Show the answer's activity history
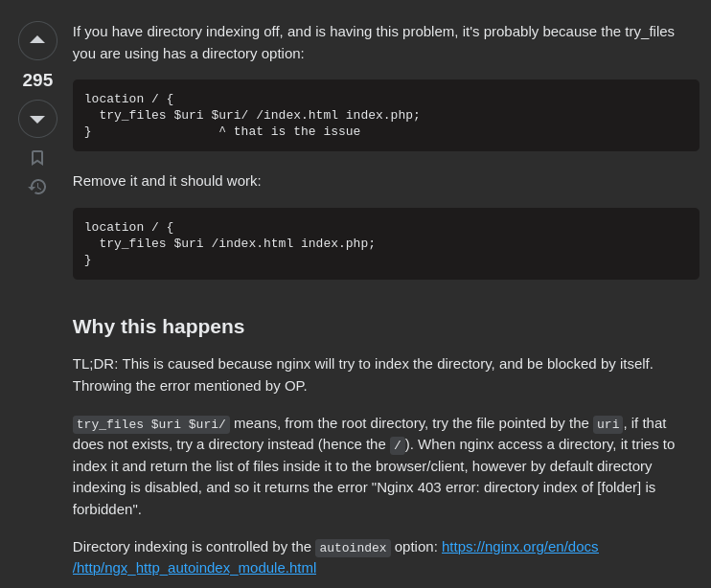Image resolution: width=711 pixels, height=588 pixels. tap(37, 187)
